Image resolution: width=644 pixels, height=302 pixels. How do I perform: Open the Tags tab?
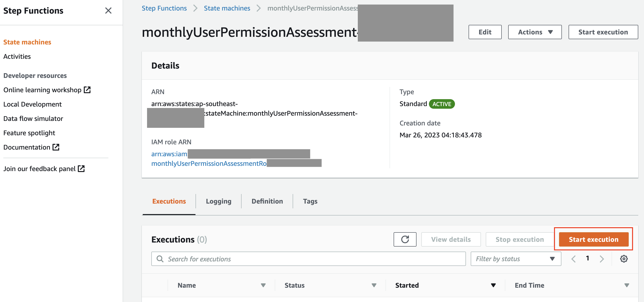point(310,201)
